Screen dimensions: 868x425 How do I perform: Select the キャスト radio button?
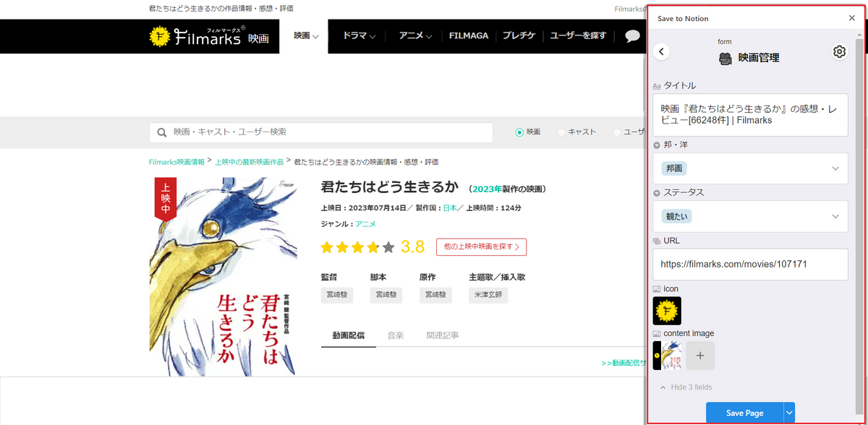(x=561, y=132)
